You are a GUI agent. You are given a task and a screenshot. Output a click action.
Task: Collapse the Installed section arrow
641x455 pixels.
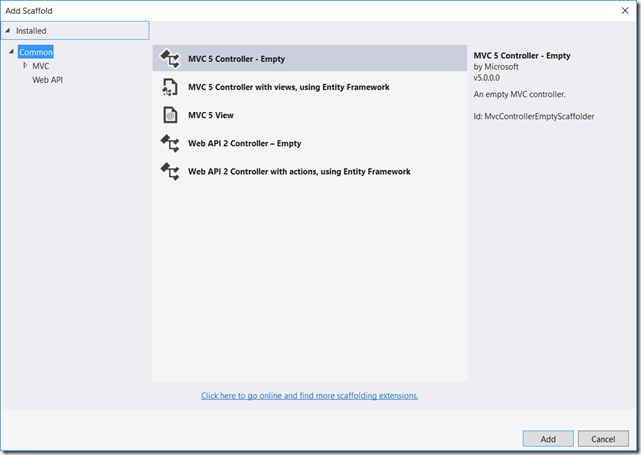8,31
